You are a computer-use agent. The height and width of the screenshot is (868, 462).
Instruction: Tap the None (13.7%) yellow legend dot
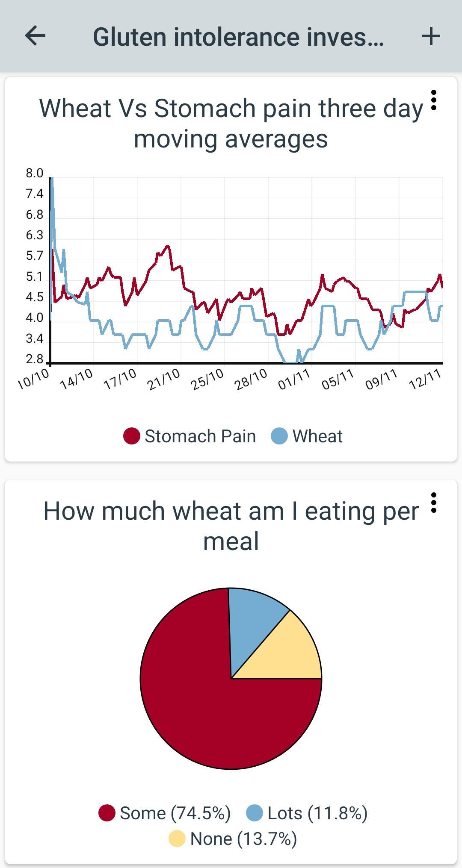tap(177, 839)
